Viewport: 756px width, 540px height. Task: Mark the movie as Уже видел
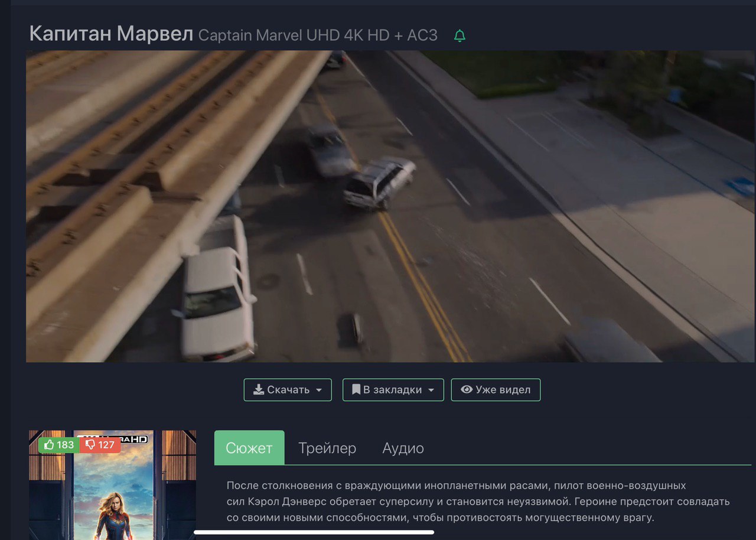point(496,390)
